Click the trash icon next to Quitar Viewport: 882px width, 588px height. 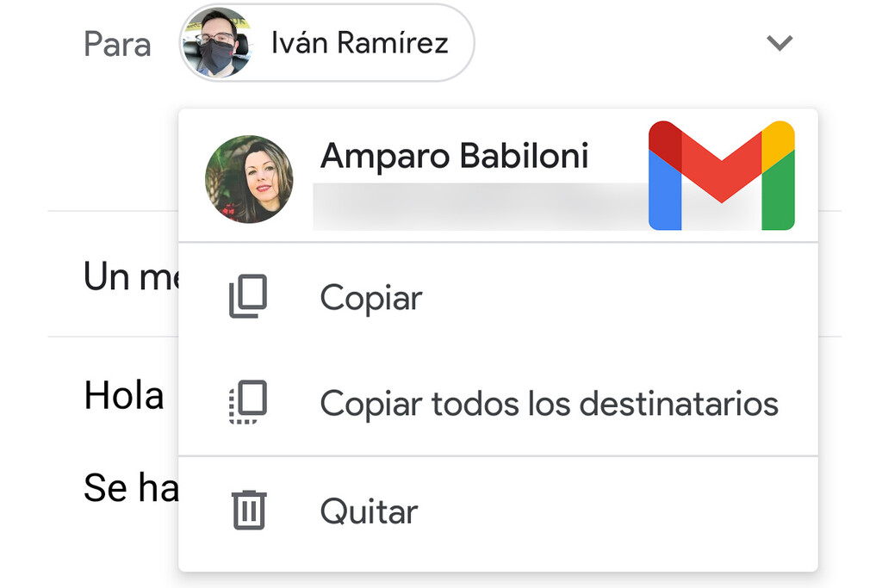pyautogui.click(x=248, y=510)
